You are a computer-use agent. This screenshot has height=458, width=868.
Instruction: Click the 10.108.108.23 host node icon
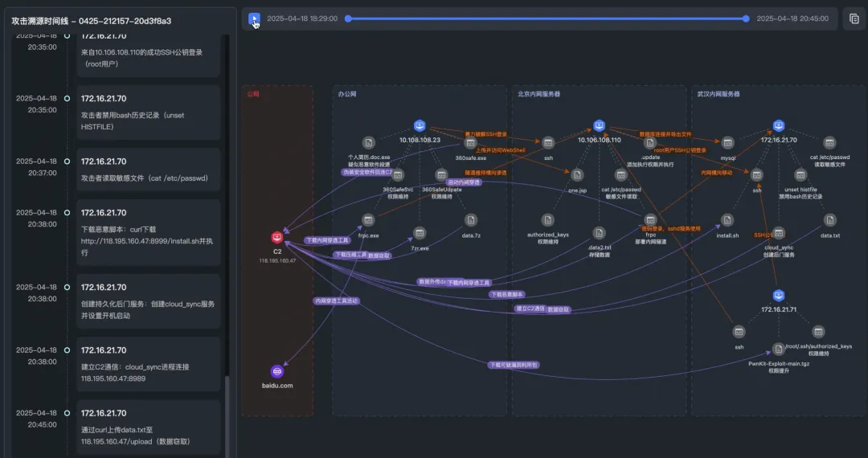coord(420,126)
